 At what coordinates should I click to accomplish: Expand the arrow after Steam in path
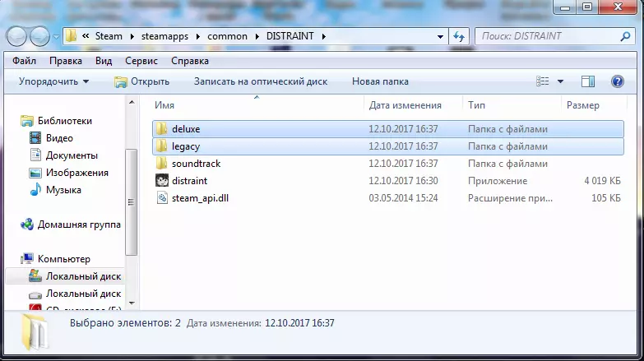[x=132, y=36]
